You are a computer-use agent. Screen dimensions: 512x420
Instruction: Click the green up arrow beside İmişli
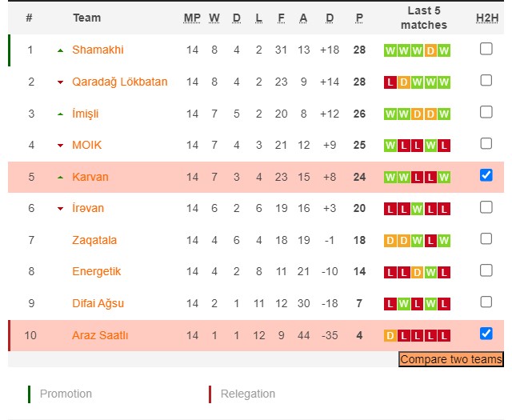tap(60, 114)
